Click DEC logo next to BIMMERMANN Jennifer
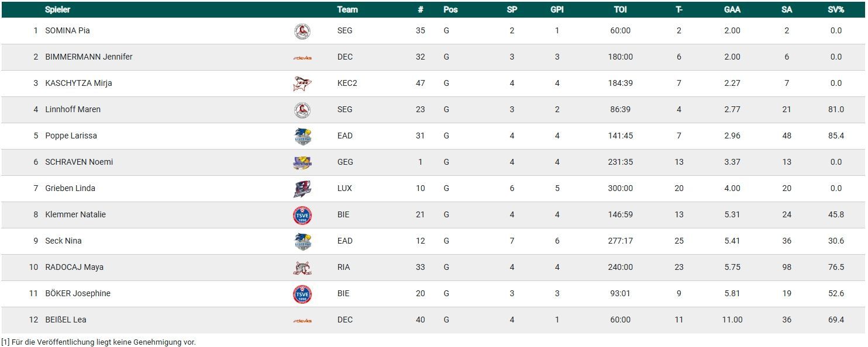868x347 pixels. click(302, 57)
